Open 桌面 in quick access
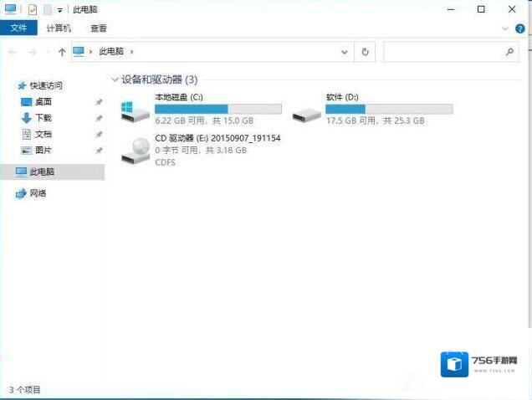This screenshot has width=532, height=400. point(43,101)
